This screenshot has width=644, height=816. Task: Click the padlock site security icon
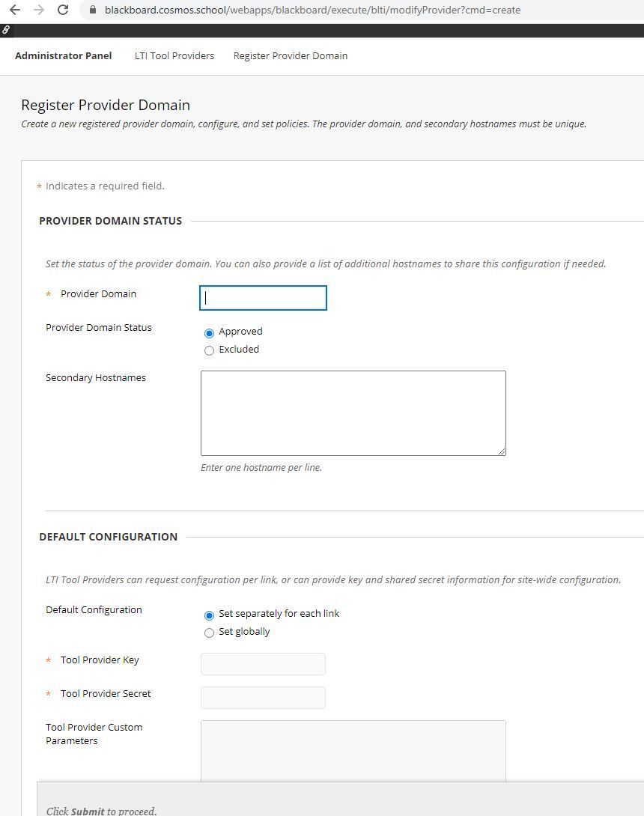coord(93,10)
